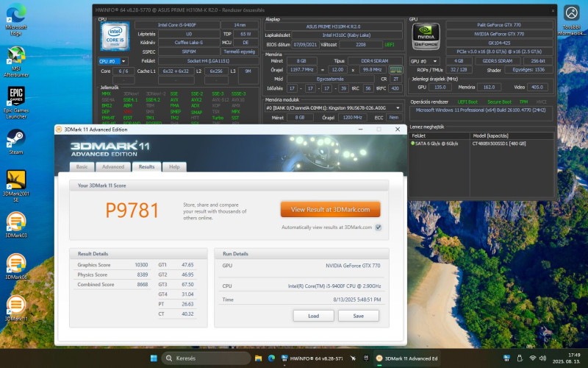Image resolution: width=588 pixels, height=368 pixels.
Task: Click the Coffee Lake-S codename field
Action: [189, 43]
